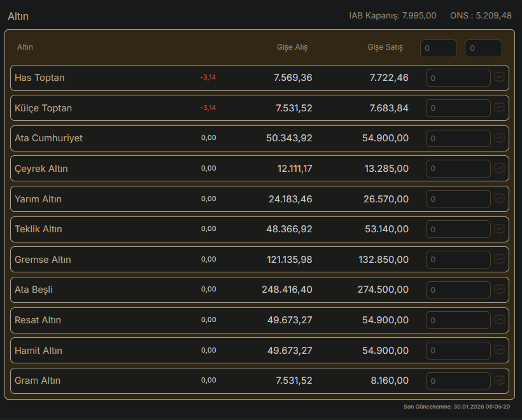Focus the Gram Altın amount input
This screenshot has height=420, width=522.
458,381
